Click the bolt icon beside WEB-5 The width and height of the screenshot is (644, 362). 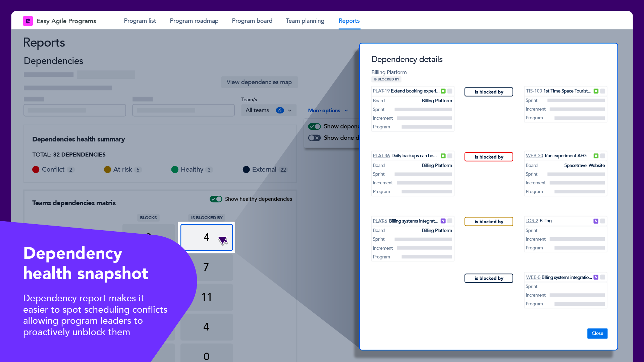point(596,277)
